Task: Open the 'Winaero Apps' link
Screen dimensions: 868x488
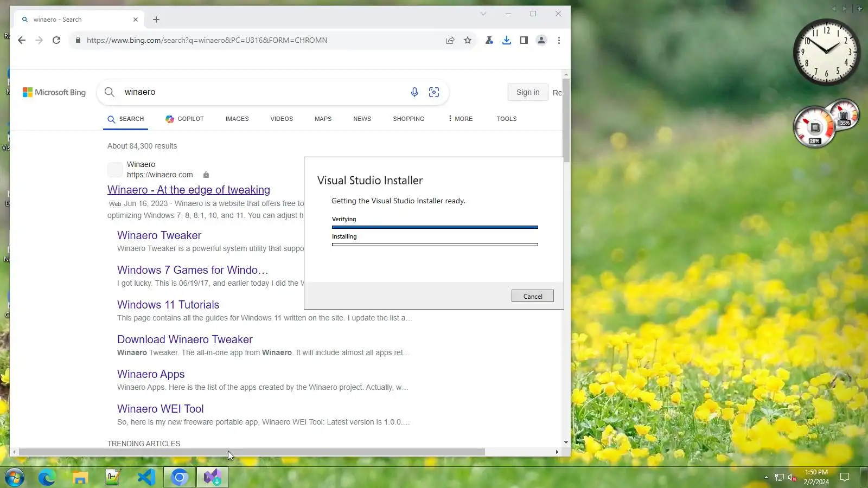Action: pos(151,374)
